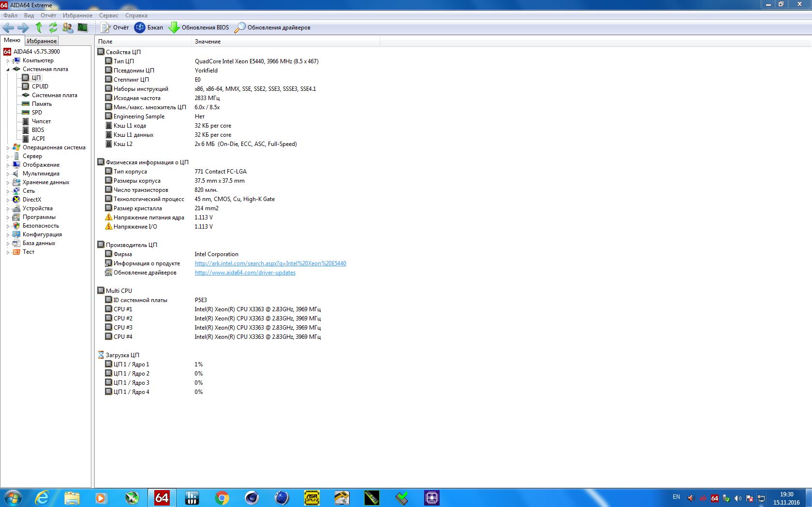The width and height of the screenshot is (812, 507).
Task: Click the Поле column header
Action: point(144,42)
